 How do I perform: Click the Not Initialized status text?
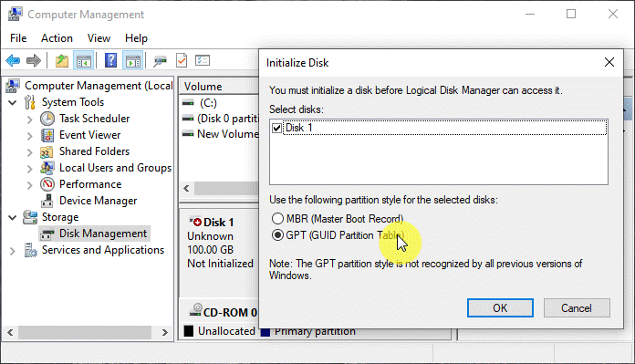[x=220, y=264]
